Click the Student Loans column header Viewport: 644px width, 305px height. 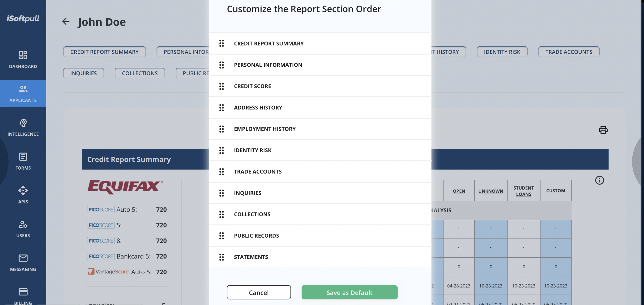523,191
